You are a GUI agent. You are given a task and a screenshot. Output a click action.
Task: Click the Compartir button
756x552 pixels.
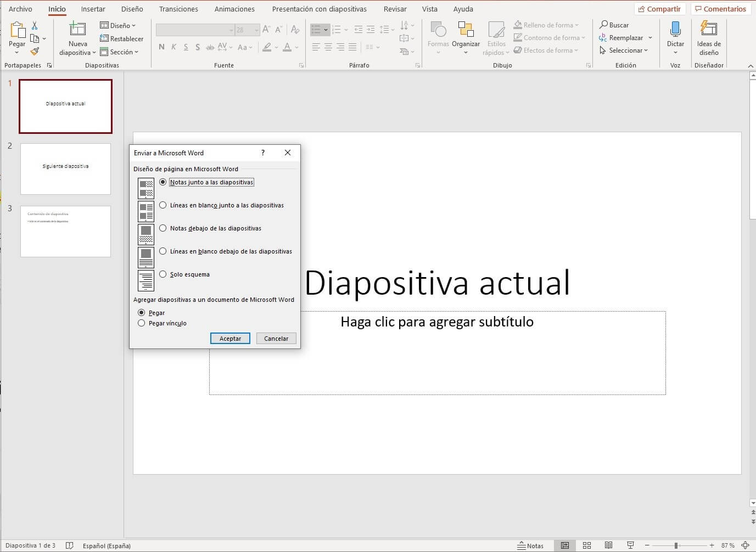[x=659, y=9]
